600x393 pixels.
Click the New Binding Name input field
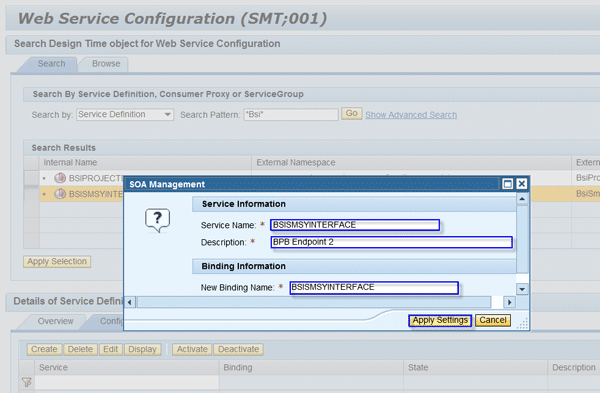pos(374,288)
